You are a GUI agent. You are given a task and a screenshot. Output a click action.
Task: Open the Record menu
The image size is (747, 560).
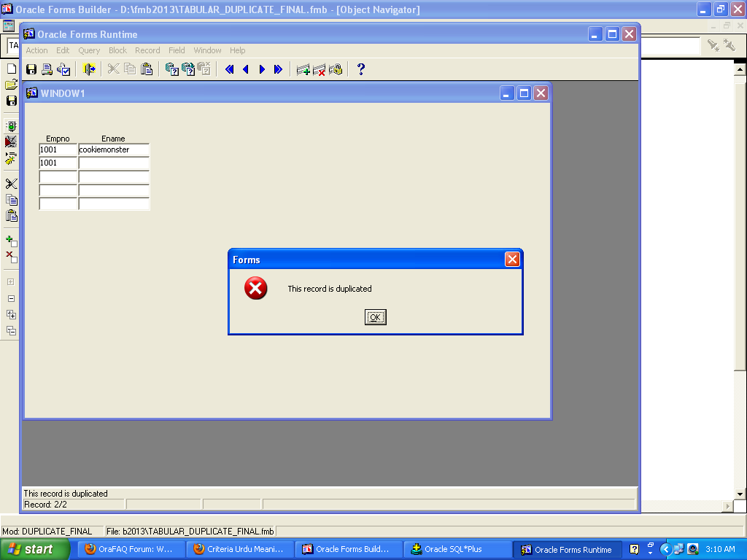tap(147, 50)
